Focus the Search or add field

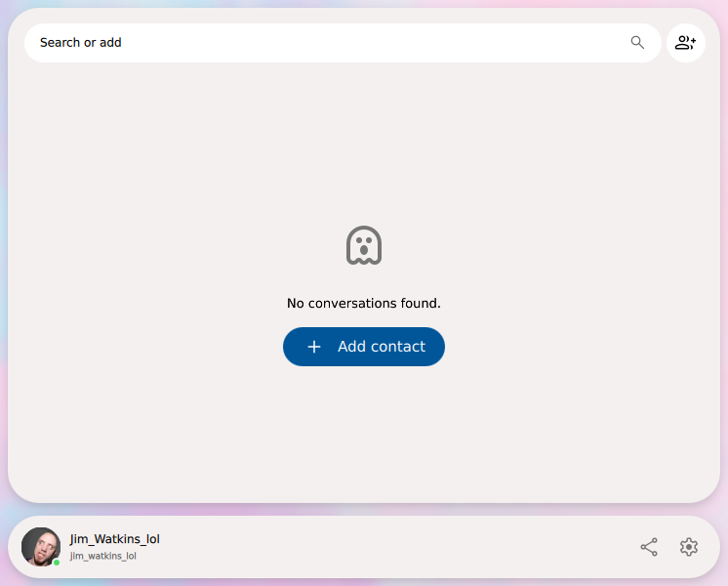point(343,43)
